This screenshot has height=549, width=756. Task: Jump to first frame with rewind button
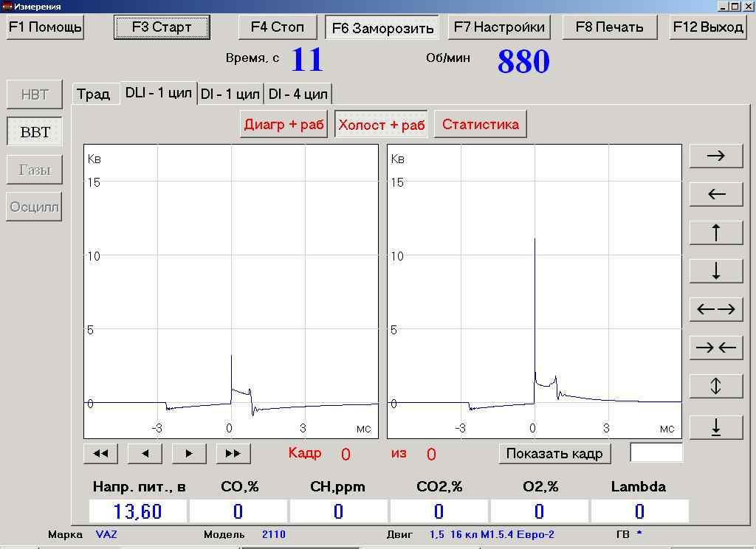[100, 453]
